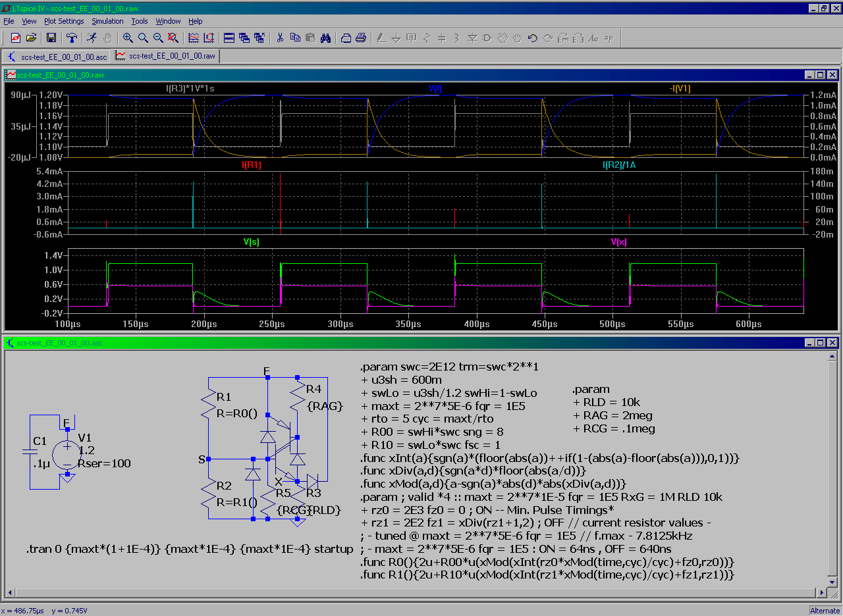This screenshot has width=843, height=616.
Task: Click the Redo arrow icon
Action: click(548, 38)
